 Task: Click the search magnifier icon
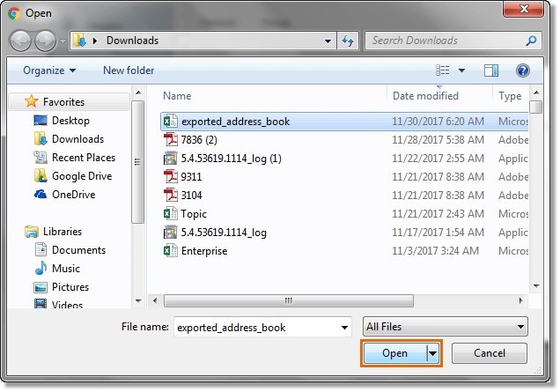[x=531, y=41]
